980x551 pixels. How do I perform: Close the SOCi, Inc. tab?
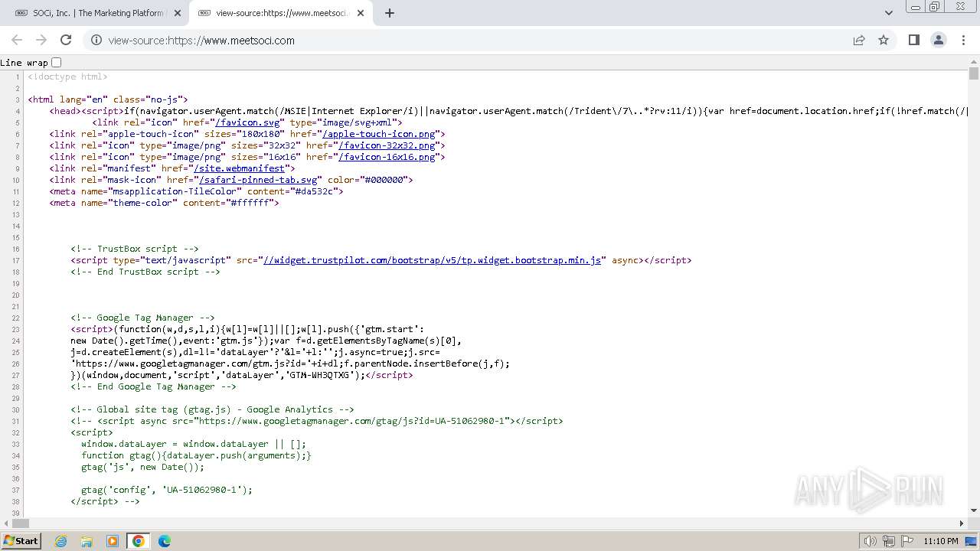[178, 13]
